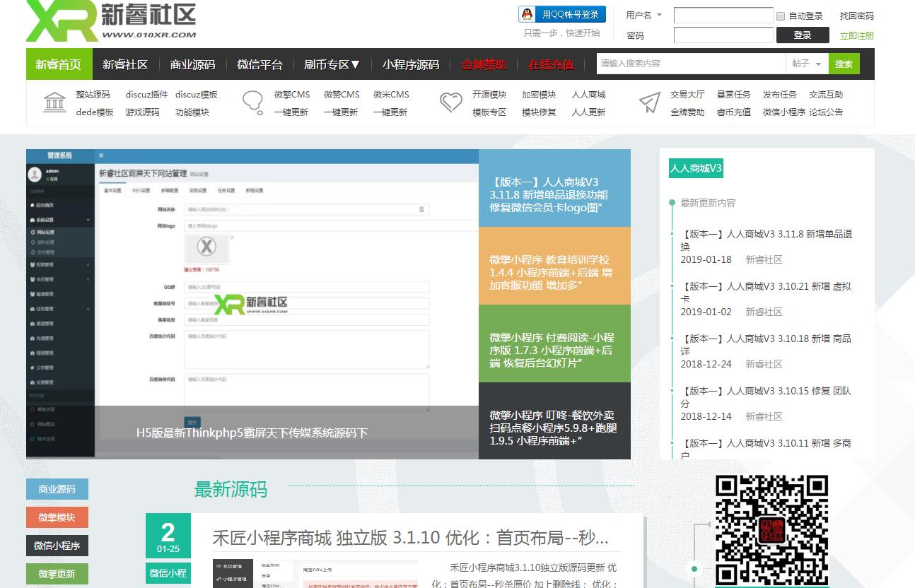
Task: Click 立即注册 link
Action: tap(857, 35)
